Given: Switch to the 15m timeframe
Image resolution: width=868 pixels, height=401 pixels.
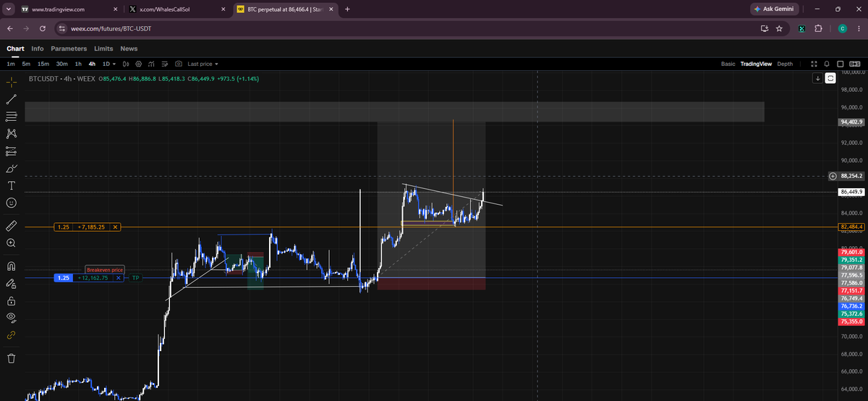Looking at the screenshot, I should click(x=43, y=64).
